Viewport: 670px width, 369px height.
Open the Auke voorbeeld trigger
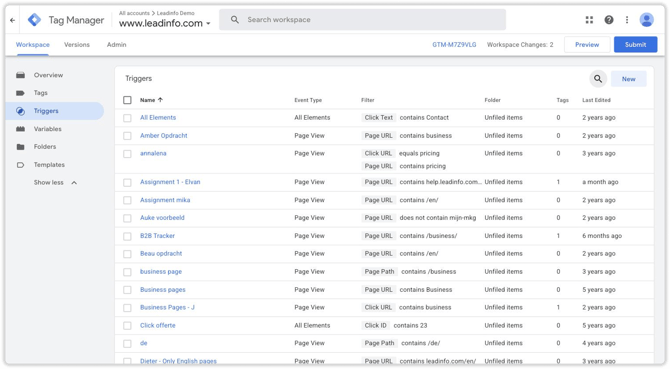162,218
